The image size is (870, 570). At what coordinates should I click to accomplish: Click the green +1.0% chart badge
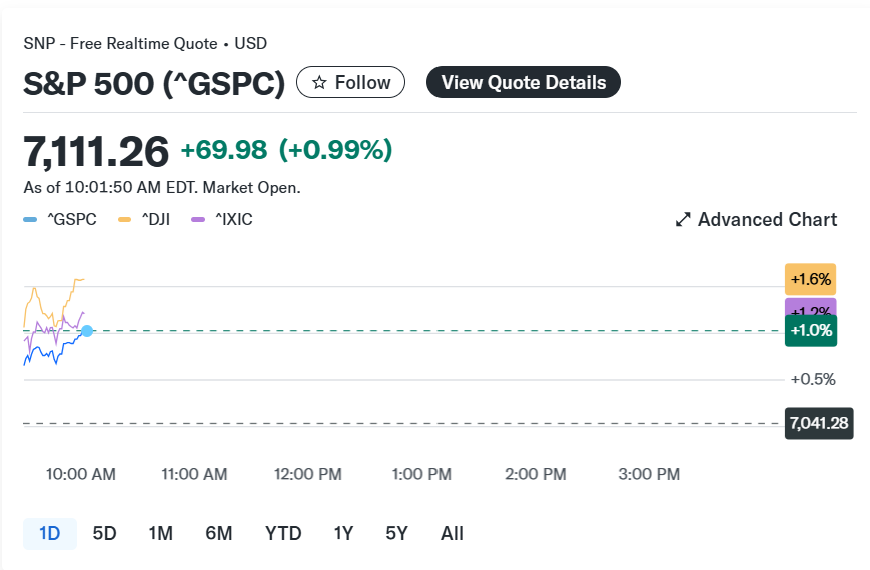(x=811, y=331)
